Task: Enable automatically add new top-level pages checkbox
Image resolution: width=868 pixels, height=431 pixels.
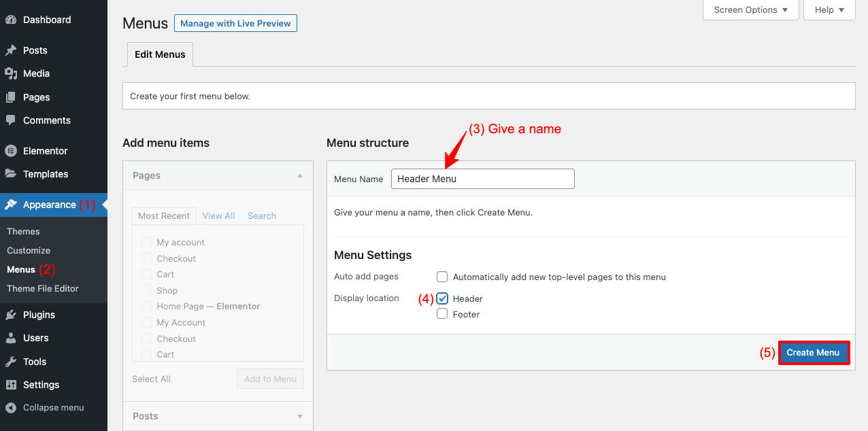Action: pyautogui.click(x=442, y=277)
